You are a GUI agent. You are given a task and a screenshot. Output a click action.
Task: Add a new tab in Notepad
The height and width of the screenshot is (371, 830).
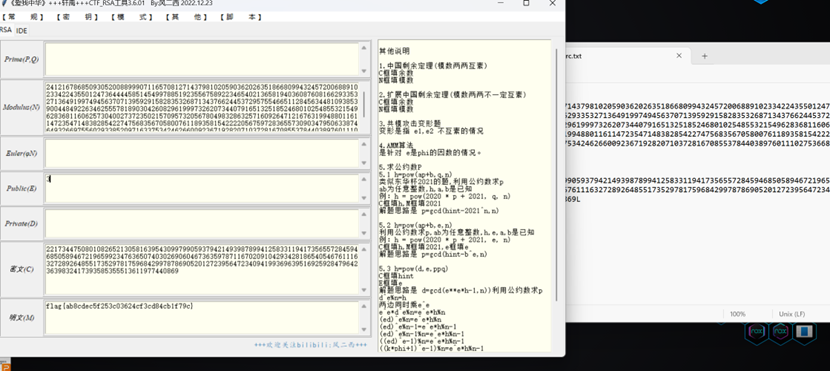(705, 56)
